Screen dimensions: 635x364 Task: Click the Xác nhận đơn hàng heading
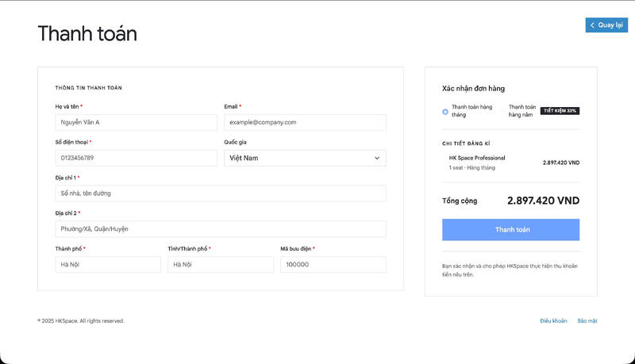pyautogui.click(x=473, y=89)
